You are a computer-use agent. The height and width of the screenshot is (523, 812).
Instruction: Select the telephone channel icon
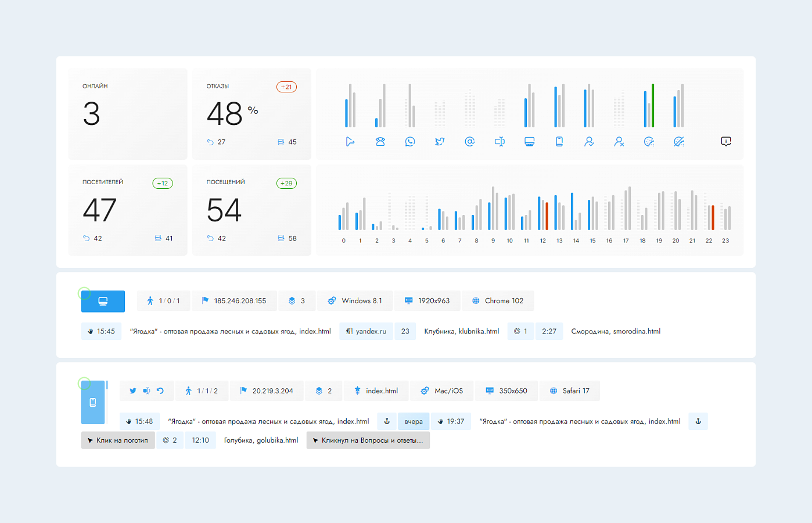click(380, 141)
